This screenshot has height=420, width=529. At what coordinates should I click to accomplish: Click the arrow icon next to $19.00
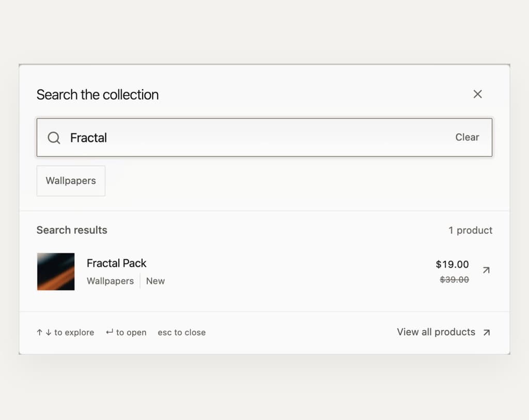pyautogui.click(x=486, y=270)
